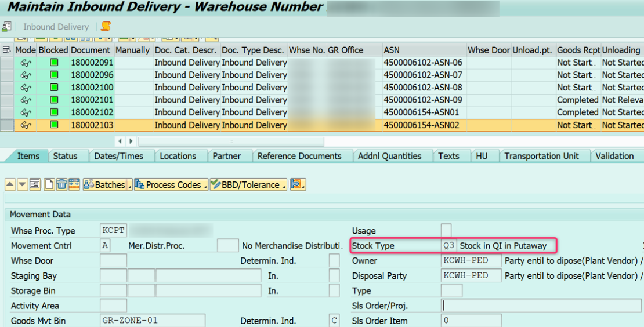Click the orange scroll icon in top toolbar

tap(106, 27)
